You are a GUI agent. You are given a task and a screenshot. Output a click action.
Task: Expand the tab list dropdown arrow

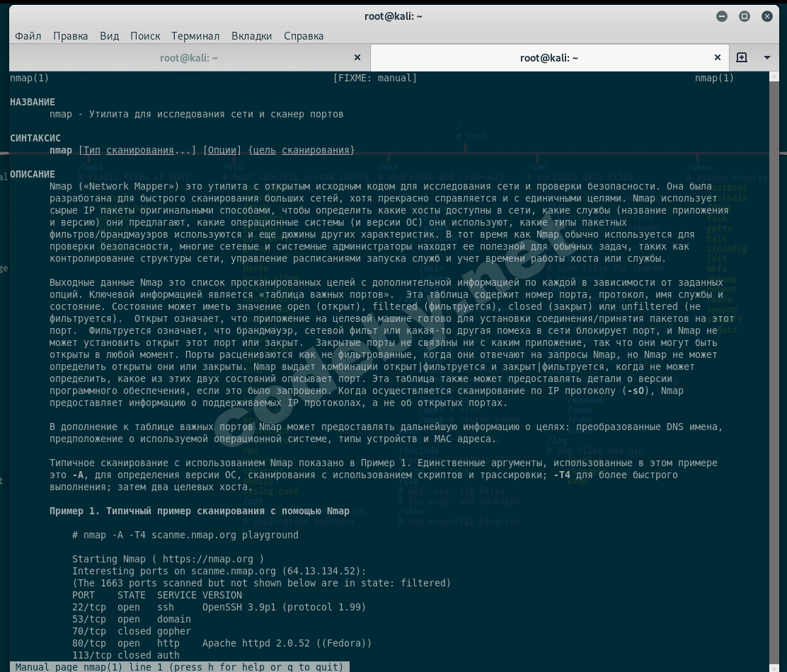coord(767,58)
